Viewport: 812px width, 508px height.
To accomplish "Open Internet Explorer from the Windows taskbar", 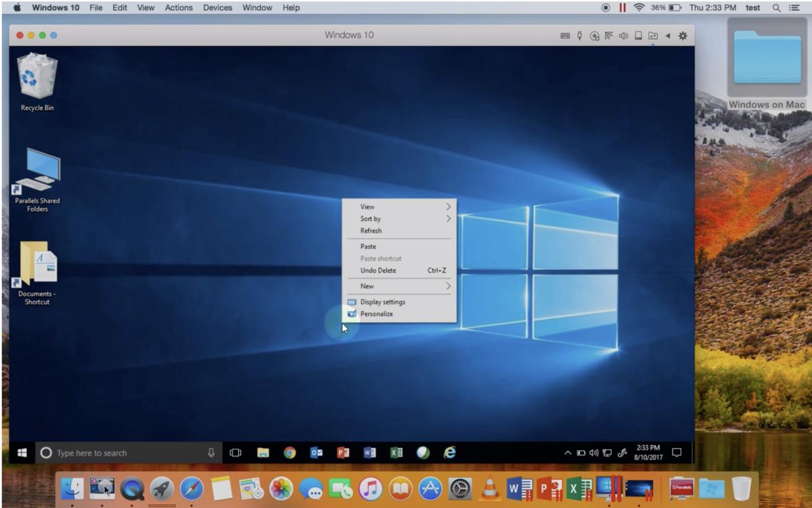I will click(449, 453).
